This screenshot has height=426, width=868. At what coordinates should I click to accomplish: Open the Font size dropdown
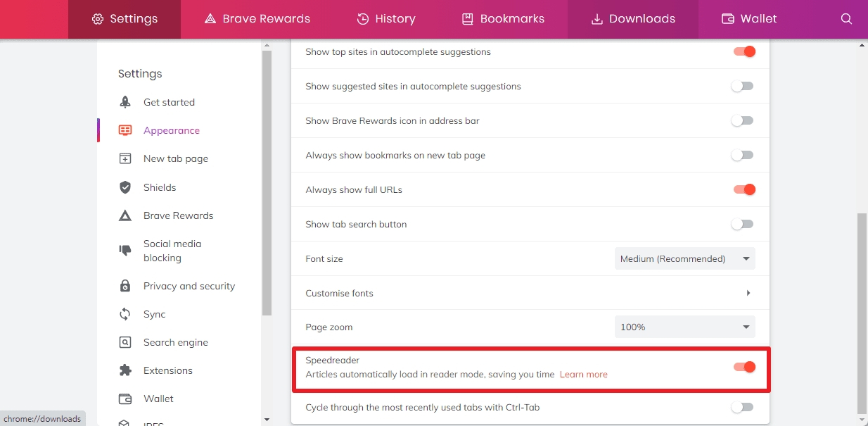pyautogui.click(x=684, y=258)
